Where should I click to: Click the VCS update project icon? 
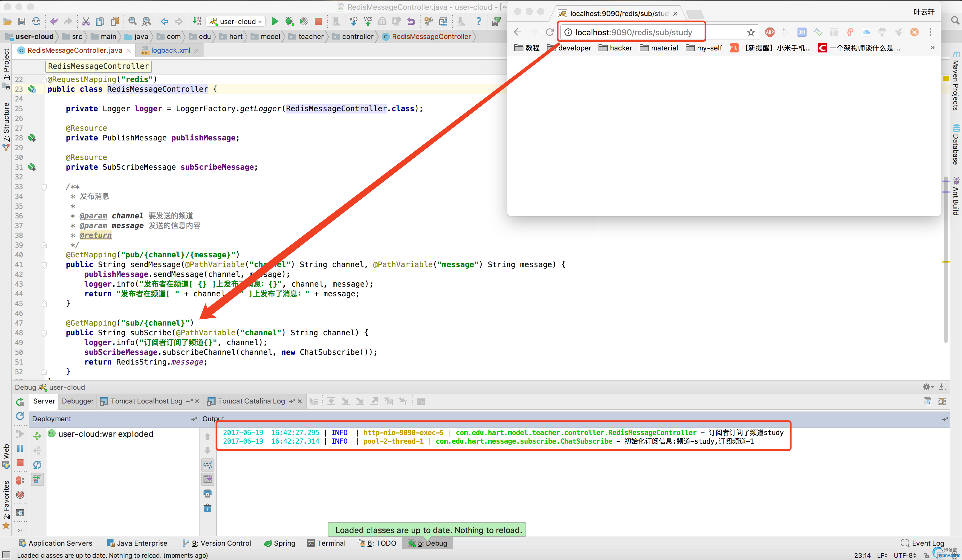pyautogui.click(x=353, y=21)
